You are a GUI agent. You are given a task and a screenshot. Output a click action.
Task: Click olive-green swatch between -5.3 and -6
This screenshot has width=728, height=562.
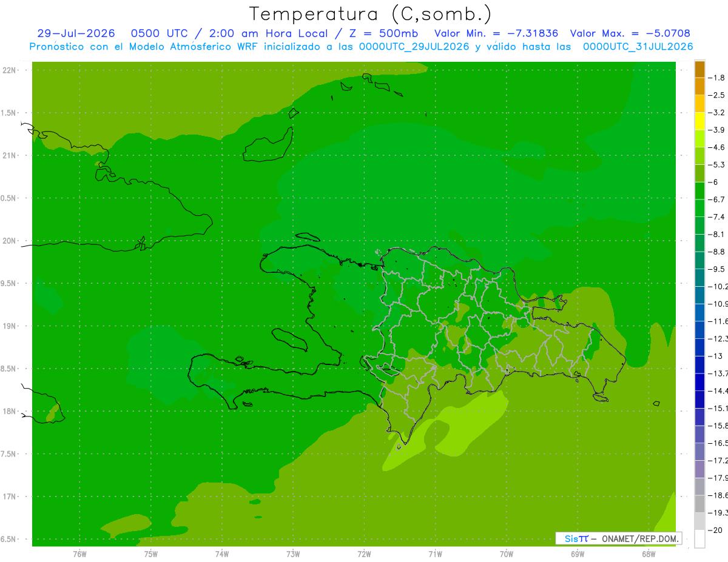[x=699, y=173]
